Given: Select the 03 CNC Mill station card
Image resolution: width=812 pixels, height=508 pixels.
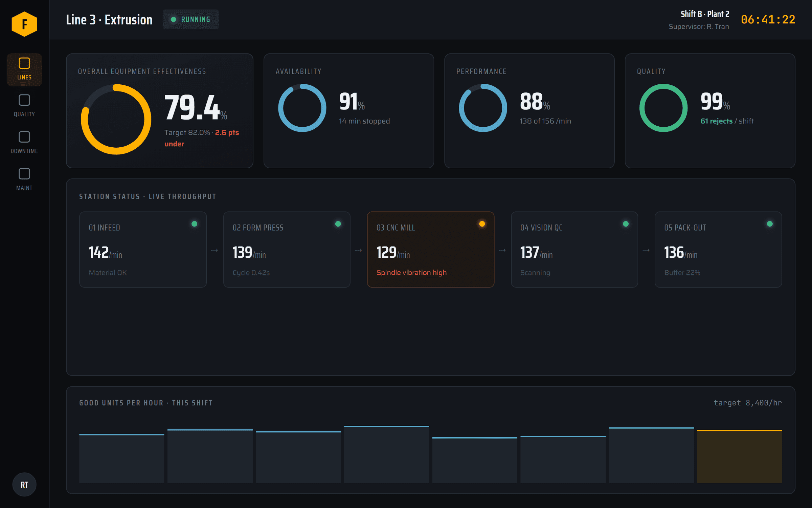Looking at the screenshot, I should 431,250.
